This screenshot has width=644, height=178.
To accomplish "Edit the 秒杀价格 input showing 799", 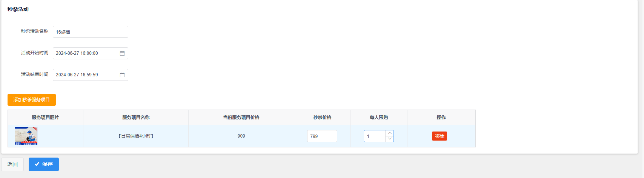I will point(322,136).
